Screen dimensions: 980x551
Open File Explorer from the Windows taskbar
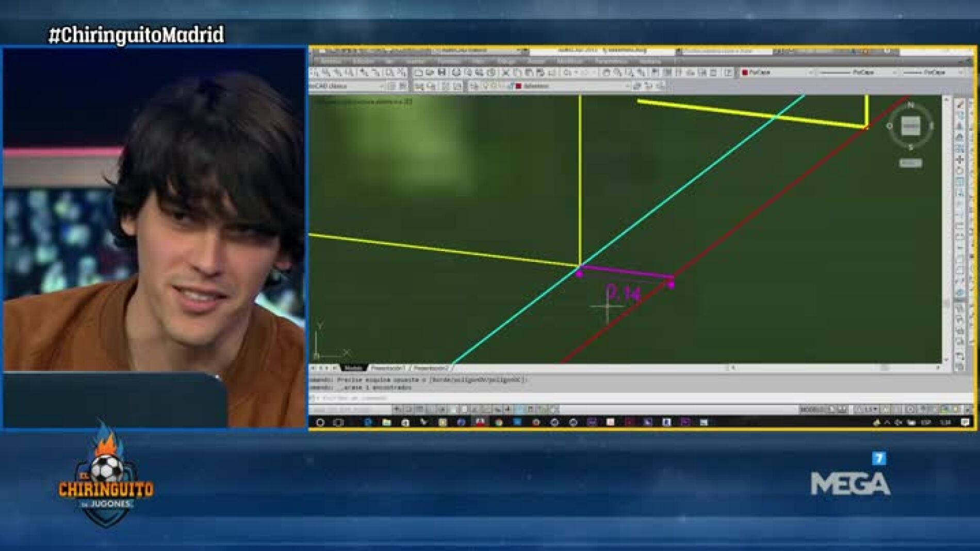tap(386, 422)
